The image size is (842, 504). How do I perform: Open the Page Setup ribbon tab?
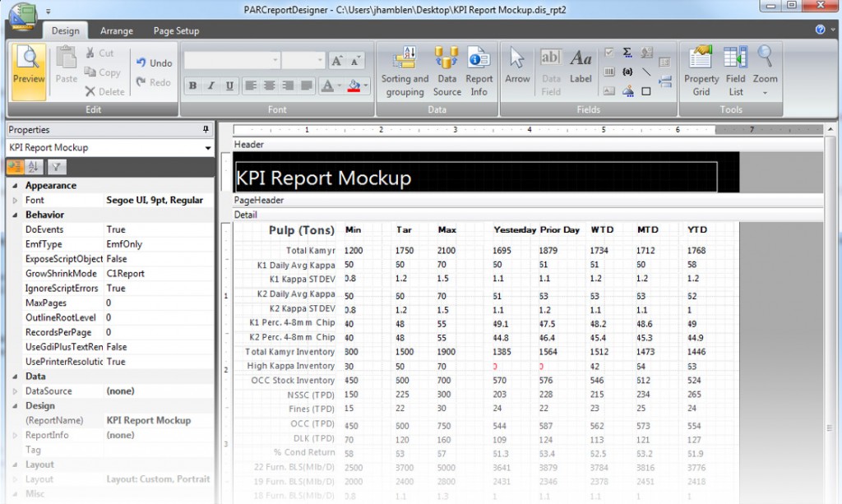pyautogui.click(x=176, y=30)
